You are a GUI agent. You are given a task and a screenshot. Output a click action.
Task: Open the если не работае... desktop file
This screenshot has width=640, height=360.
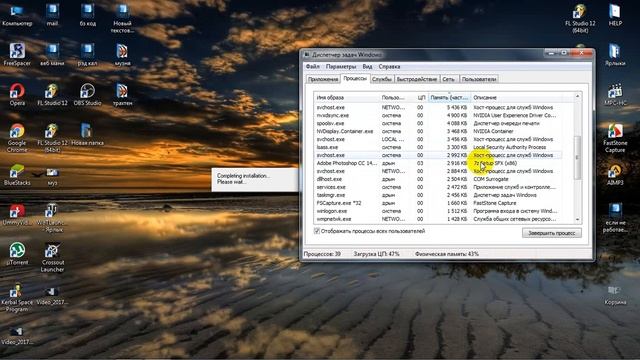tap(615, 218)
